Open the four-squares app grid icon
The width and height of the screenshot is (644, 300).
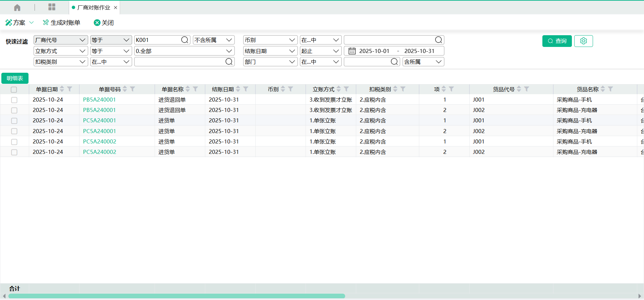coord(52,7)
